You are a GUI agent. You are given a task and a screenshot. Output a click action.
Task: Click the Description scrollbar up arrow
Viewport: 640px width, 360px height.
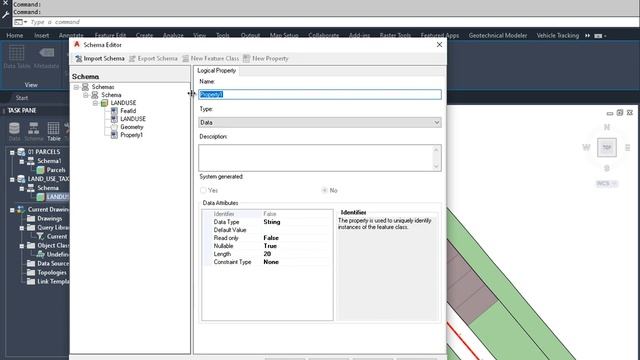point(436,150)
